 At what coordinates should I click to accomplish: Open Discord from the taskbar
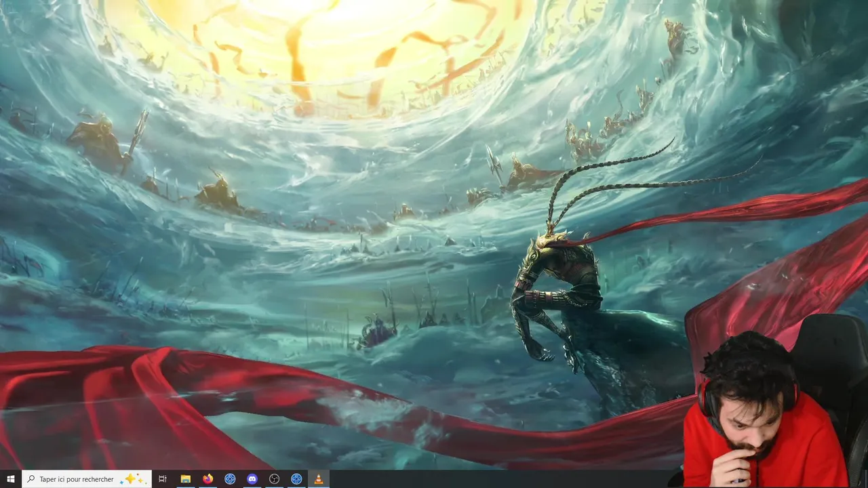[x=252, y=479]
